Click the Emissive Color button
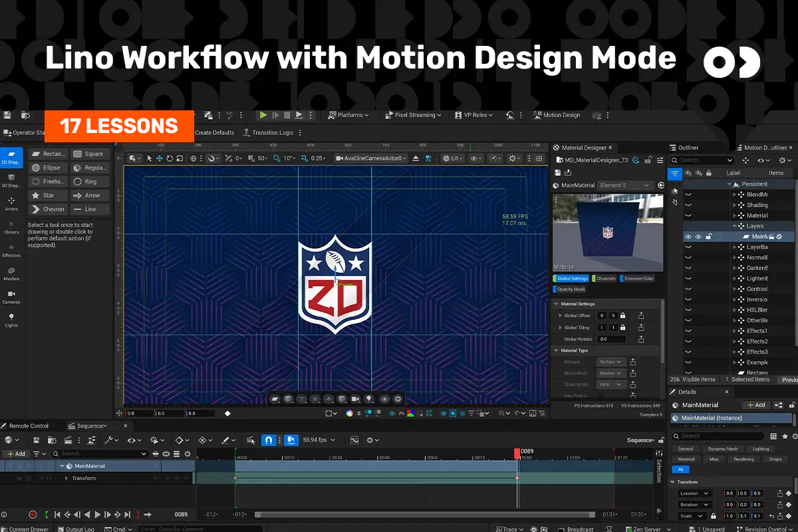The height and width of the screenshot is (532, 798). coord(638,279)
